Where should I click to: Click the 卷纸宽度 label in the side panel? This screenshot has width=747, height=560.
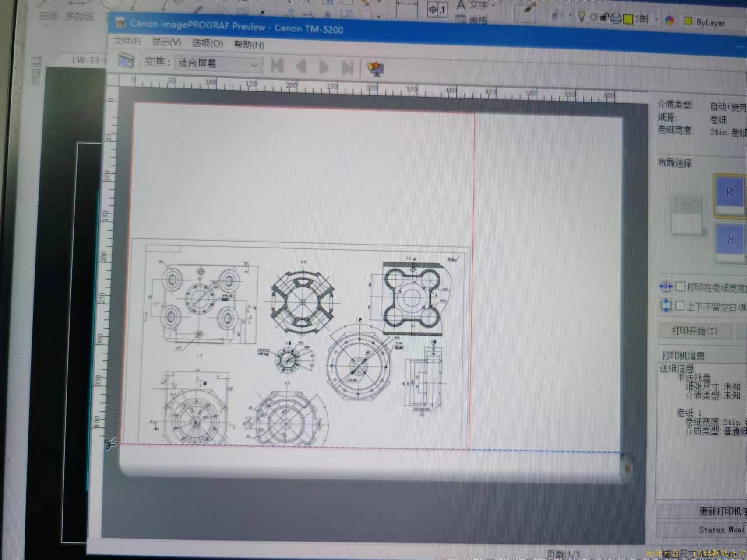pyautogui.click(x=675, y=129)
